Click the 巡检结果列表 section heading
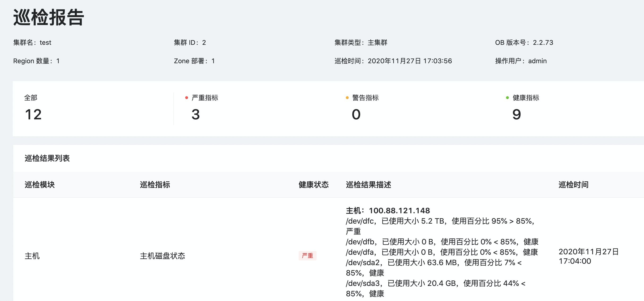The height and width of the screenshot is (301, 644). coord(47,158)
